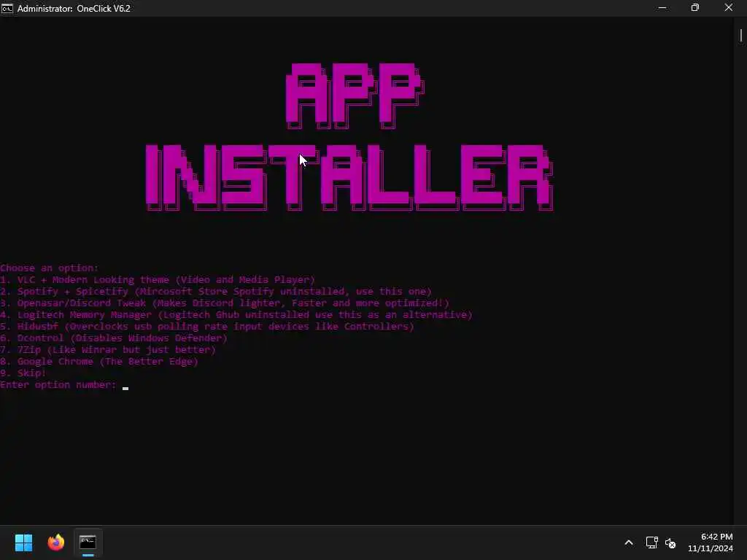Open the clock showing 6:42 PM

coord(710,542)
